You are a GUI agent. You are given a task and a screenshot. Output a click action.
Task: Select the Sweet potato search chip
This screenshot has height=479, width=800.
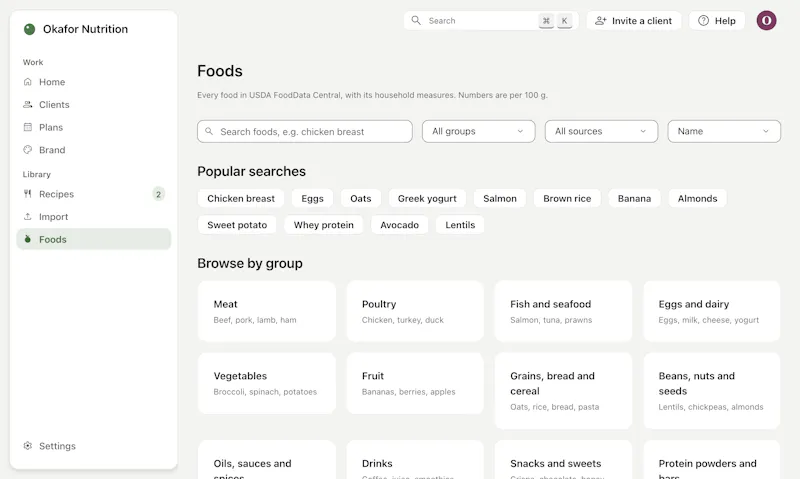click(237, 225)
